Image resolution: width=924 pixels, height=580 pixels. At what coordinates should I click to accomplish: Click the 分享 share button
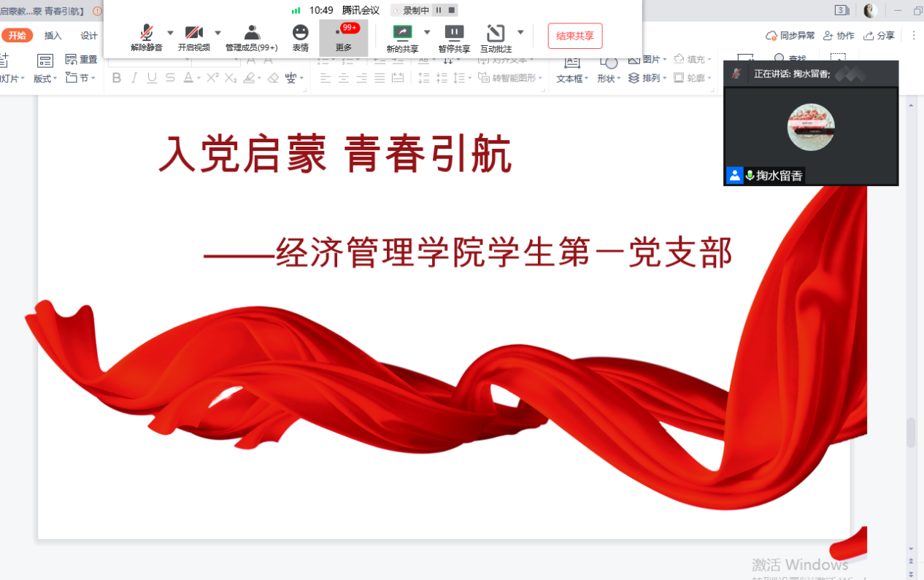tap(879, 36)
